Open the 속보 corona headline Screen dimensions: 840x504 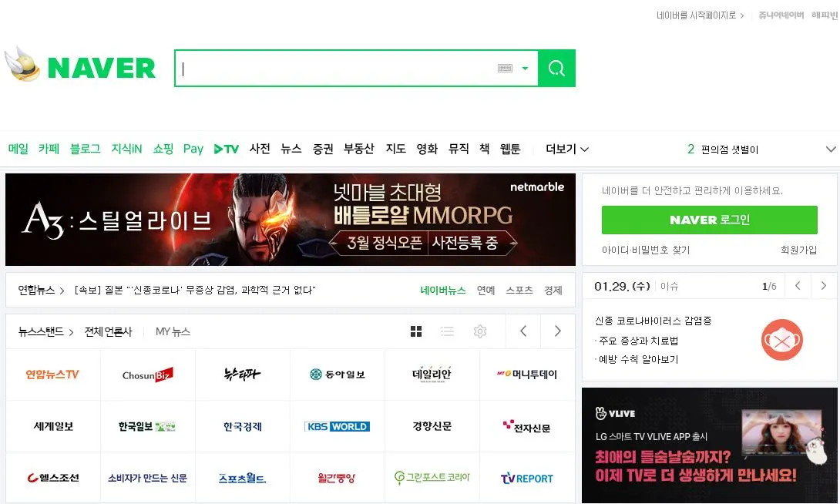(x=195, y=291)
